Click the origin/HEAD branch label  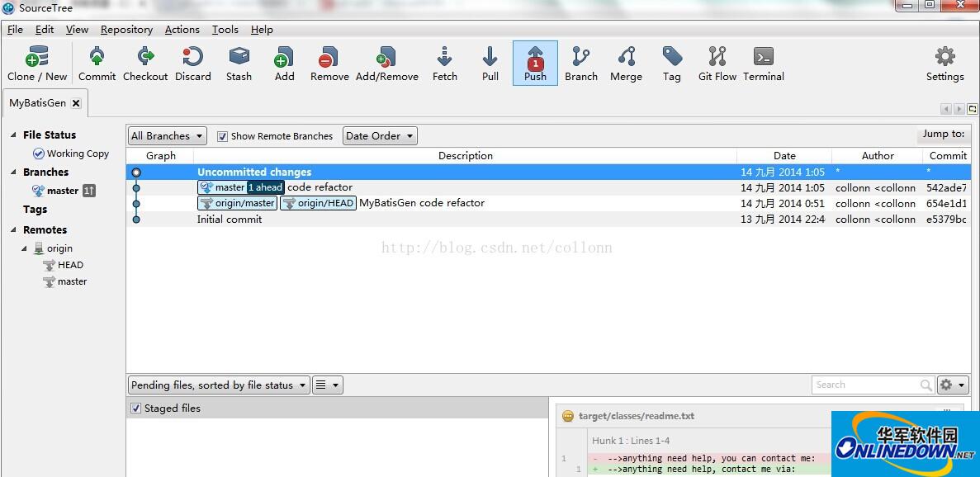pos(318,204)
